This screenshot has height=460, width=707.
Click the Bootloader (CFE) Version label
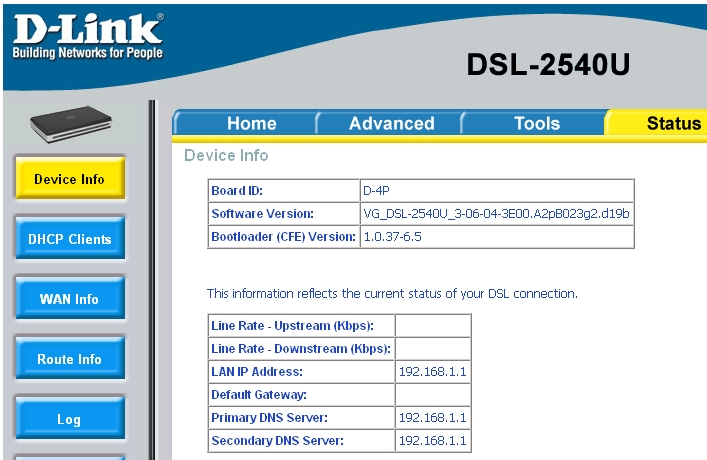pos(283,236)
